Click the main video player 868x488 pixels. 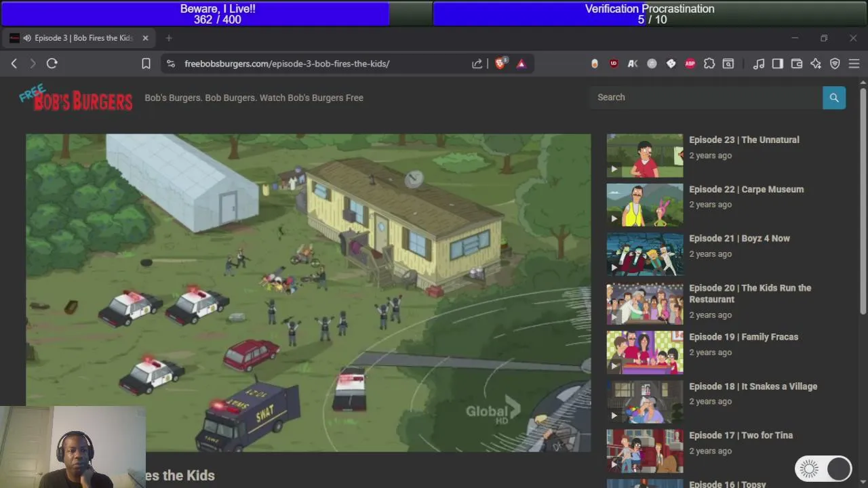click(x=309, y=293)
